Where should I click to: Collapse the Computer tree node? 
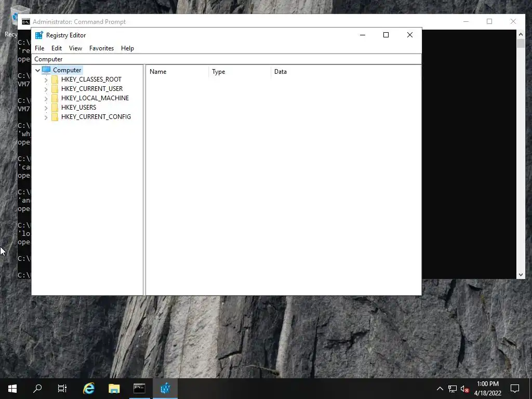(x=37, y=70)
